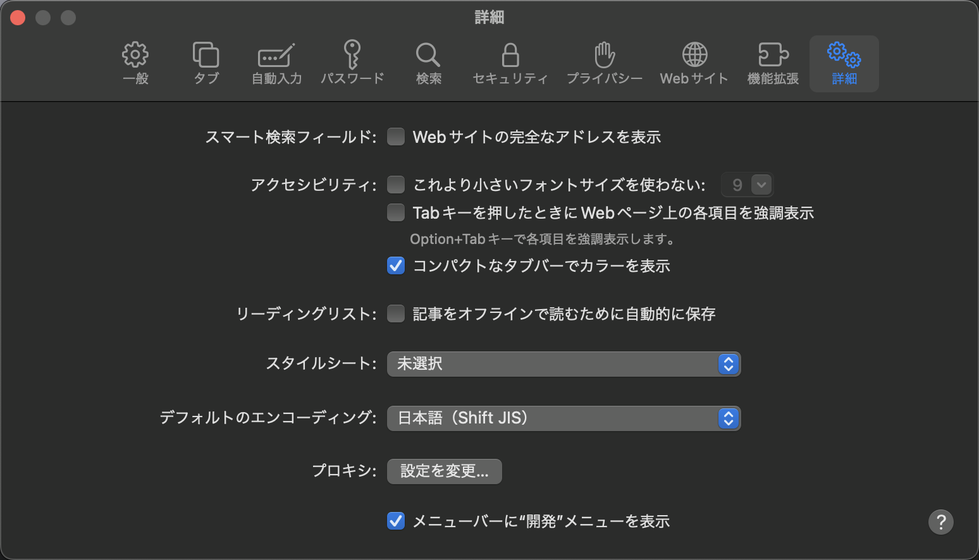This screenshot has height=560, width=979.
Task: Enable Webサイトの完全なアドレスを表示
Action: pos(396,137)
